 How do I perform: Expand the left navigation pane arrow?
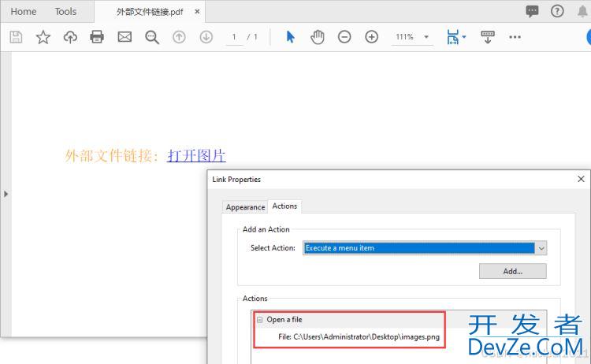[6, 194]
